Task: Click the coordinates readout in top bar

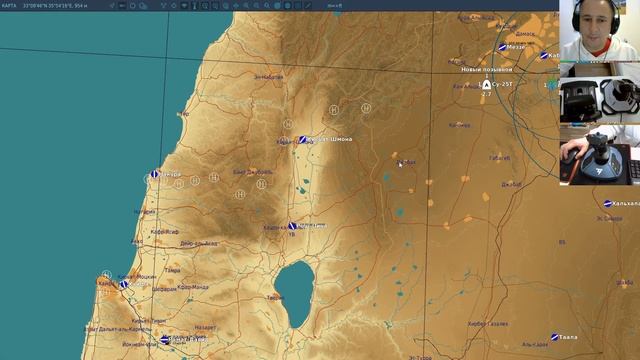Action: pyautogui.click(x=55, y=6)
